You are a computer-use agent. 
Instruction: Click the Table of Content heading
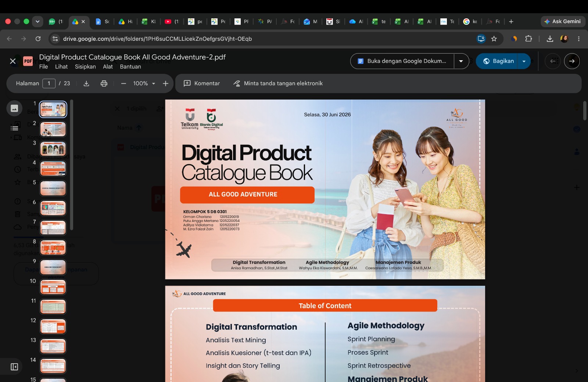pos(325,306)
